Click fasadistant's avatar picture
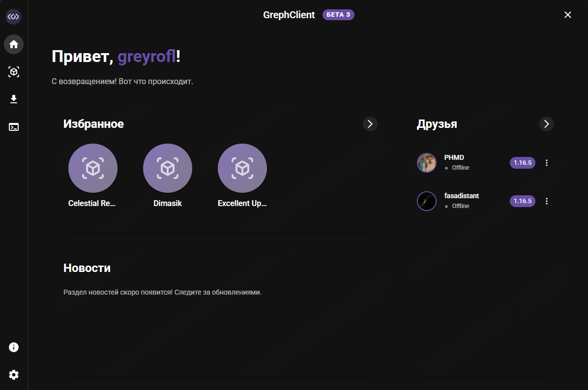 click(427, 201)
